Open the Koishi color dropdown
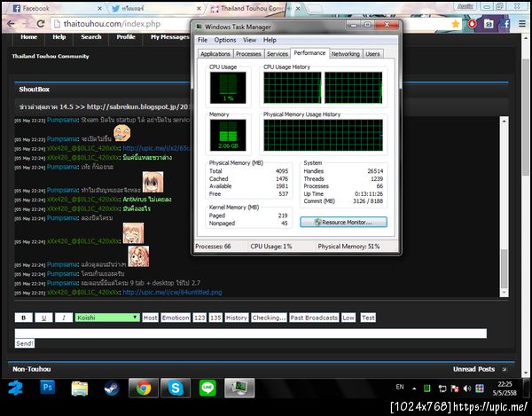Screen dimensions: 532x416 (106, 318)
